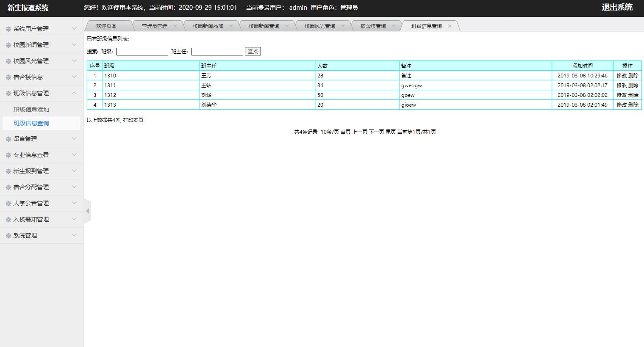Click 退出系统 in the top bar
Image resolution: width=644 pixels, height=347 pixels.
click(x=617, y=7)
